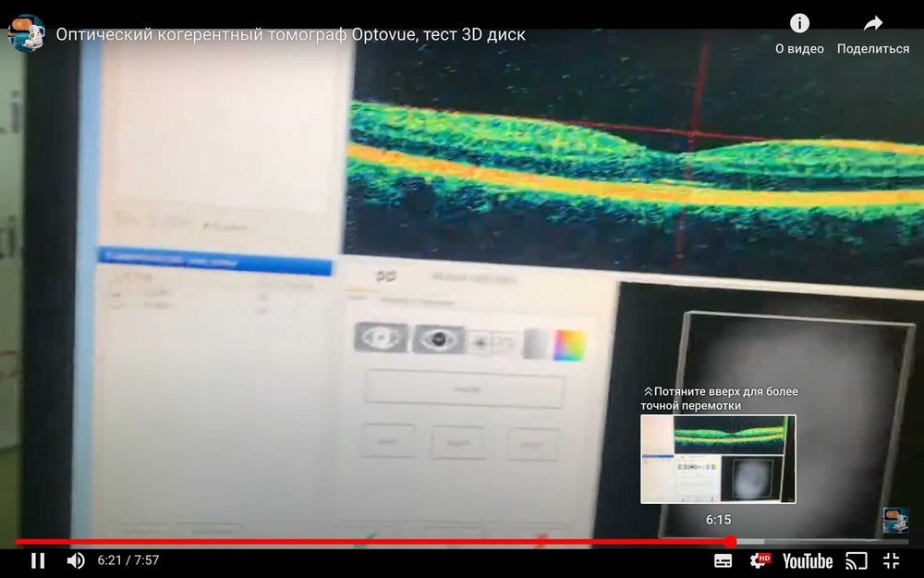Click the first eye view icon

[x=381, y=338]
